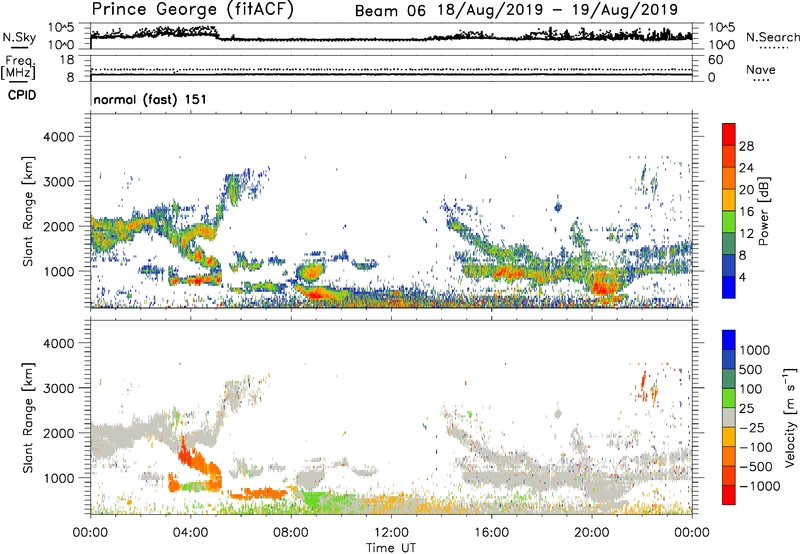Click the '-25' label on Velocity colorbar
800x554 pixels.
point(752,428)
